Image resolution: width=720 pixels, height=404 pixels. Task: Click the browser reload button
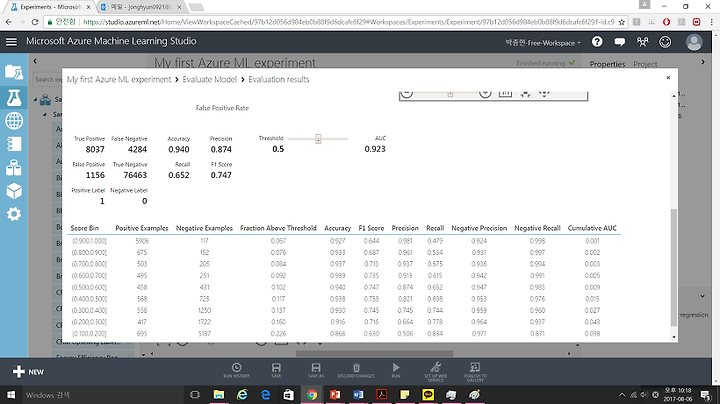point(35,22)
